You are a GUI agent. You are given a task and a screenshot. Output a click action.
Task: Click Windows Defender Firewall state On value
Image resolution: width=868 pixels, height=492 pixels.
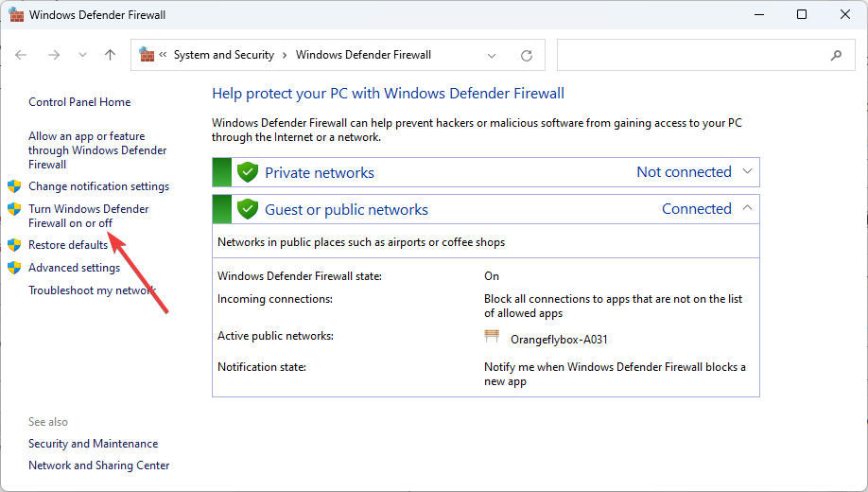click(492, 276)
